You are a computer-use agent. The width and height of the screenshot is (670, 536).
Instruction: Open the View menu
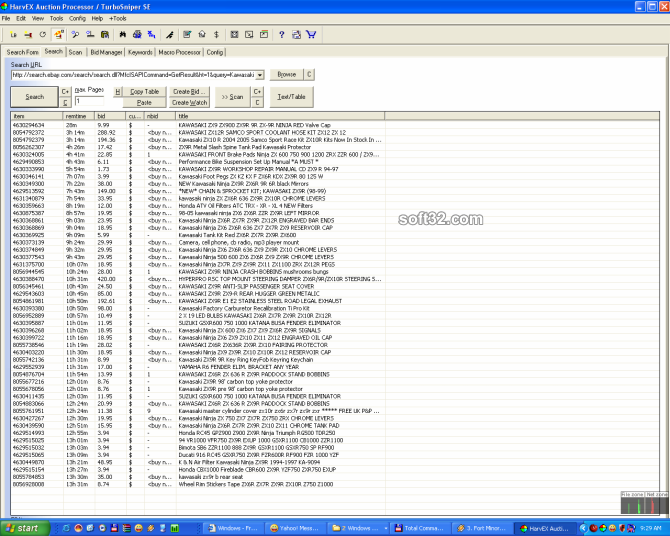38,18
